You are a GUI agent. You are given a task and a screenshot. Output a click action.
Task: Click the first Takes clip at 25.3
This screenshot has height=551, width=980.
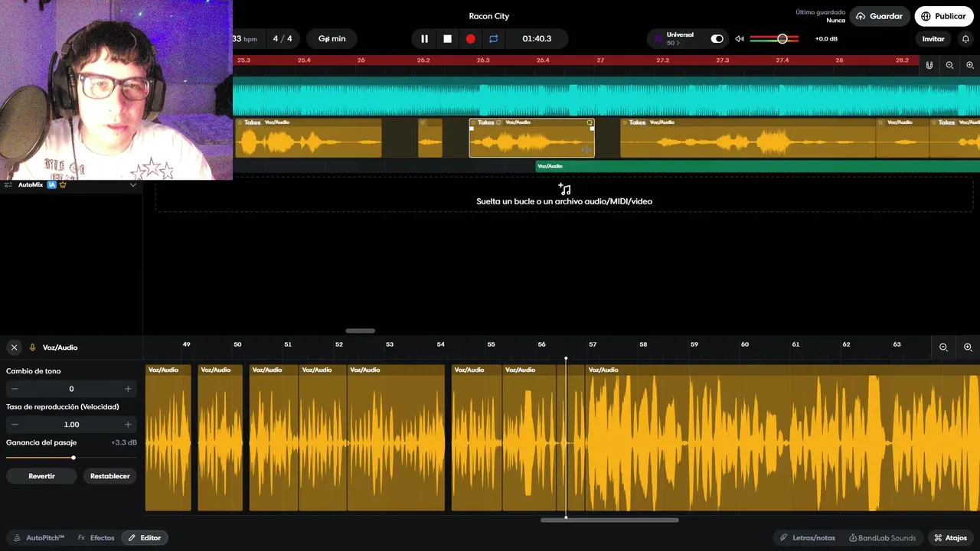click(308, 139)
